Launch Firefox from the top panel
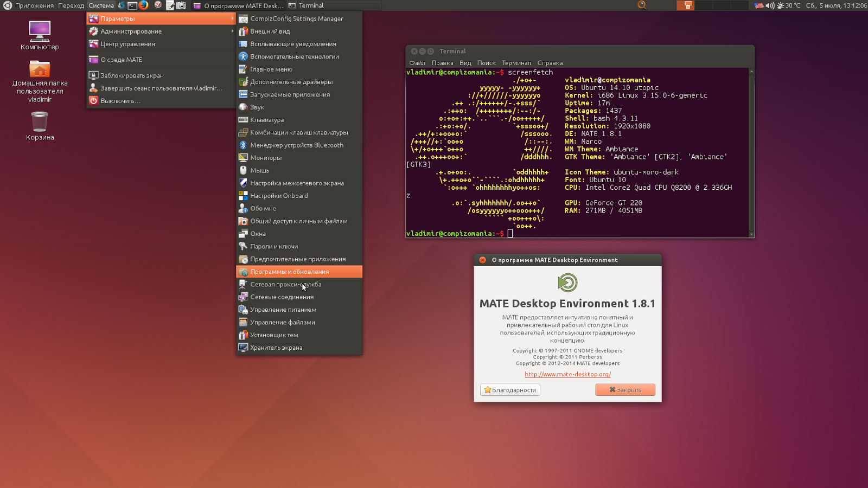The image size is (868, 488). pos(144,5)
